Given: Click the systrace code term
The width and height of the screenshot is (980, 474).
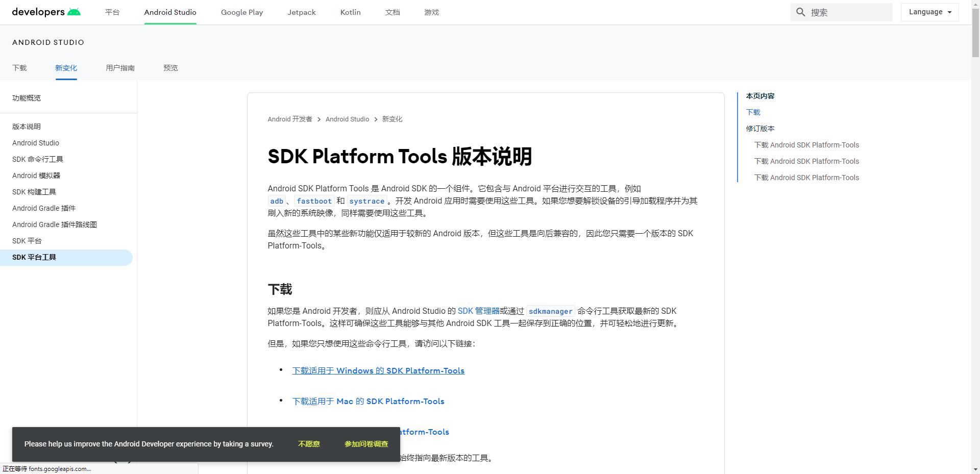Looking at the screenshot, I should [367, 201].
